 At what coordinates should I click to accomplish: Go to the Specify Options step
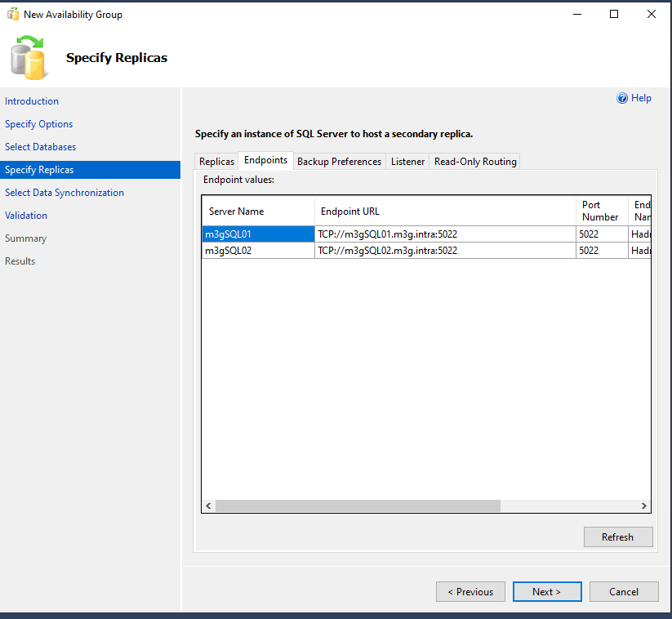click(x=38, y=124)
